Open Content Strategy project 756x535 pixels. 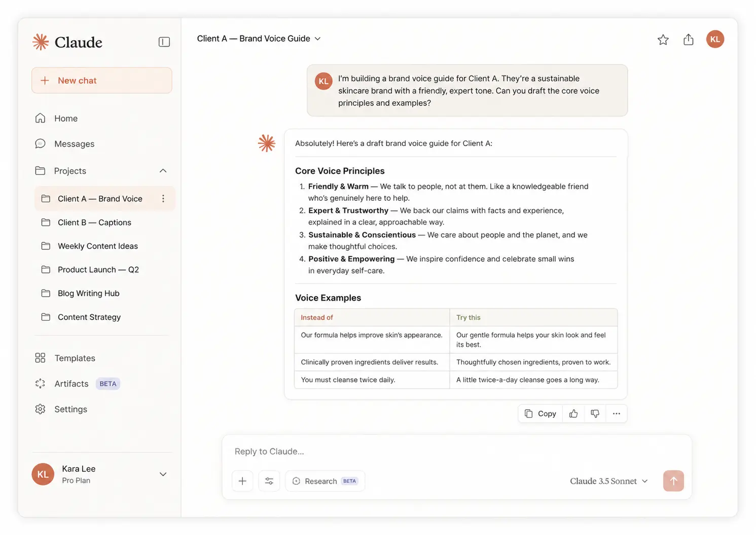point(89,317)
